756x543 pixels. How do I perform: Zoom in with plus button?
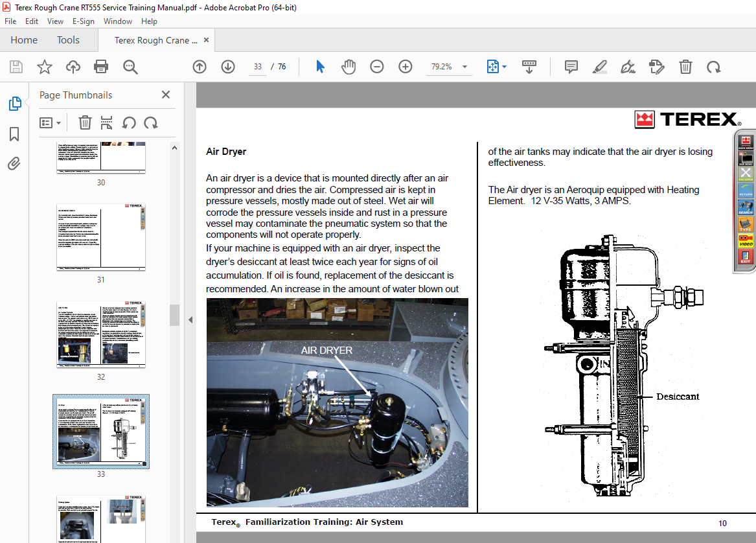(x=406, y=67)
